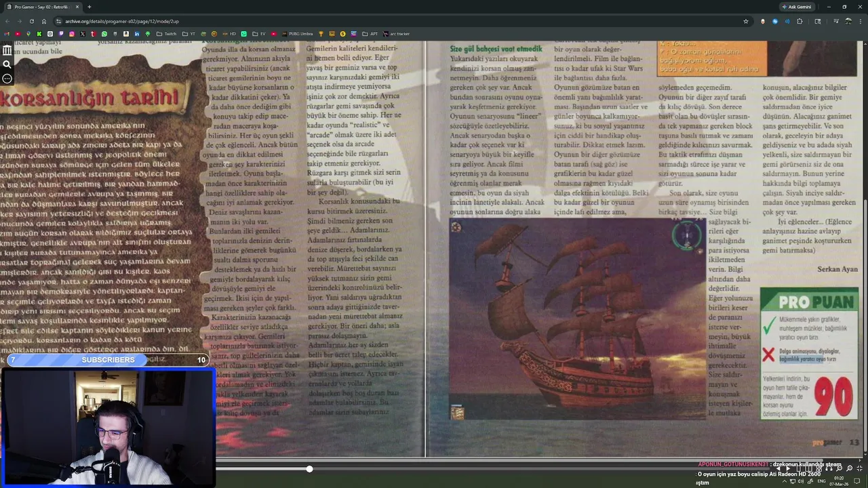Open the arc tracker bookmark
This screenshot has width=868, height=488.
coord(396,34)
